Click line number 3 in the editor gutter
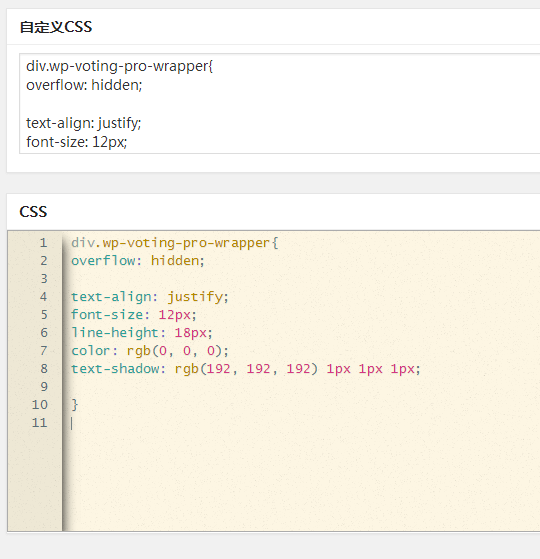This screenshot has height=559, width=540. (44, 279)
